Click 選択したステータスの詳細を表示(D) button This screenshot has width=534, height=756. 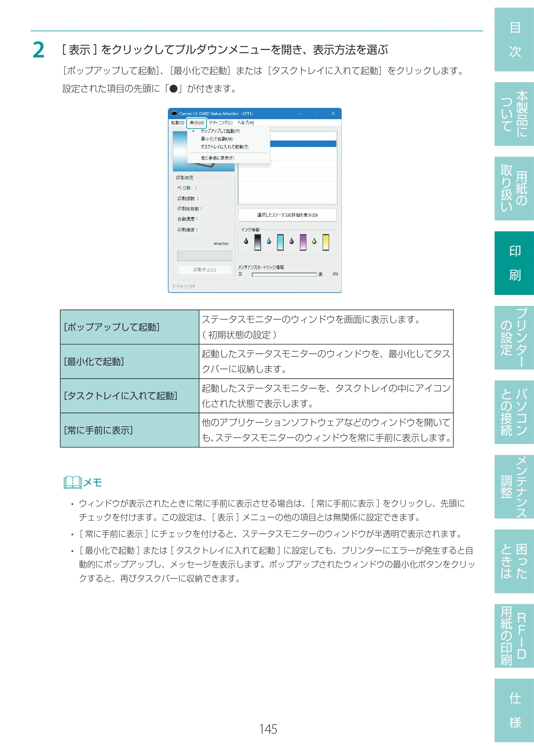[x=287, y=215]
